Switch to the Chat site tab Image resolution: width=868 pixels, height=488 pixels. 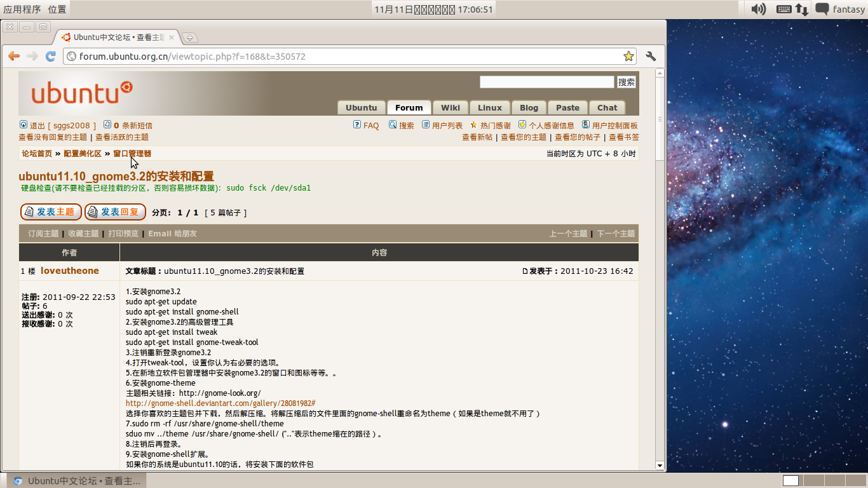(x=607, y=107)
